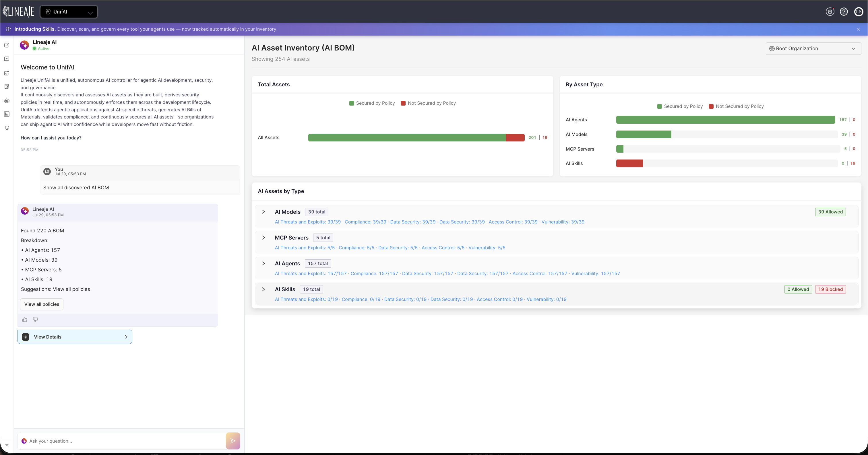The image size is (868, 455).
Task: Toggle Not Secured by Policy legend in By Asset Type
Action: pyautogui.click(x=736, y=106)
